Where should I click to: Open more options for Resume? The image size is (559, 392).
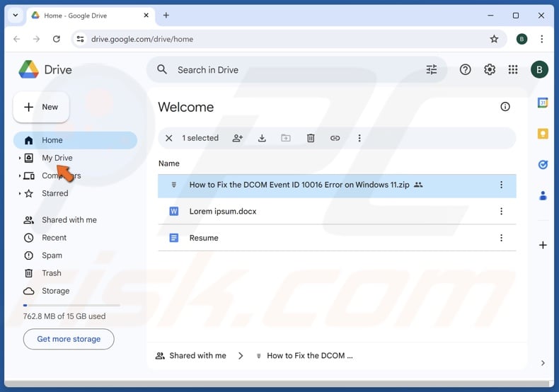pos(501,238)
